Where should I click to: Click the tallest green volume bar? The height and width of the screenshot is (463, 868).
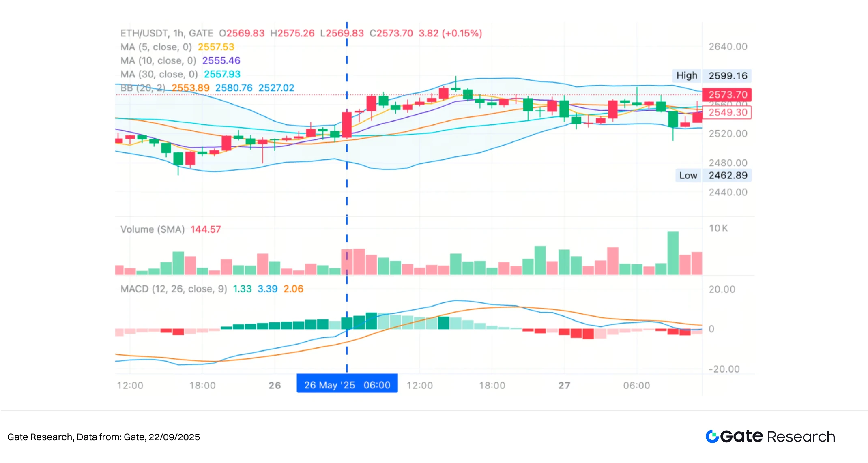tap(673, 253)
